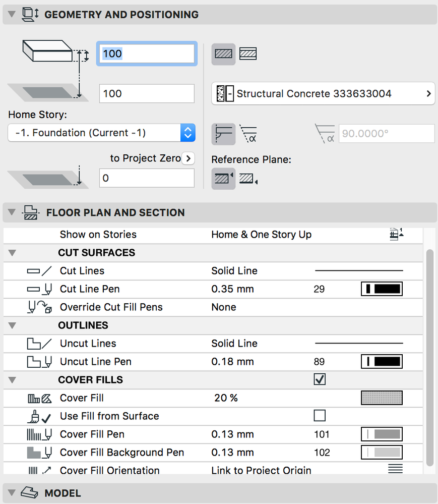Click the Link to Project Origin value
Image resolution: width=438 pixels, height=504 pixels.
tap(262, 470)
